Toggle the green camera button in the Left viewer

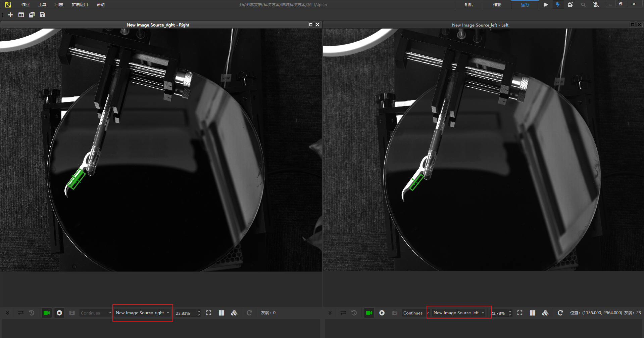coord(369,313)
